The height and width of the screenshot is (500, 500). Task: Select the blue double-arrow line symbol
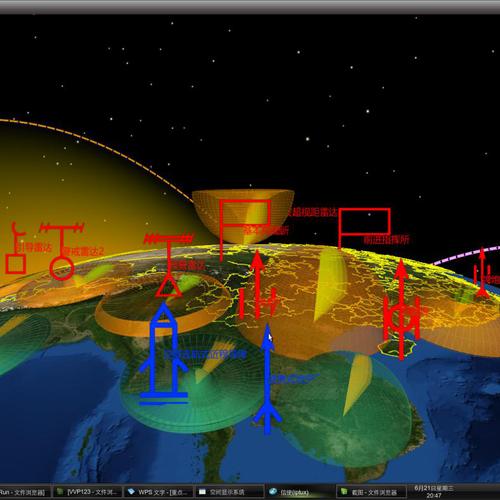(267, 378)
